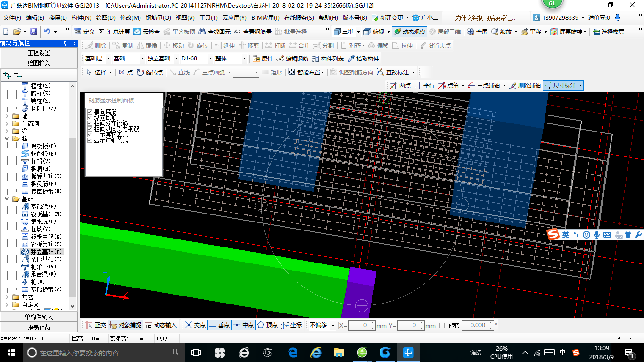Click 屏幕旋转 screen rotate tool
The width and height of the screenshot is (644, 362).
(566, 32)
